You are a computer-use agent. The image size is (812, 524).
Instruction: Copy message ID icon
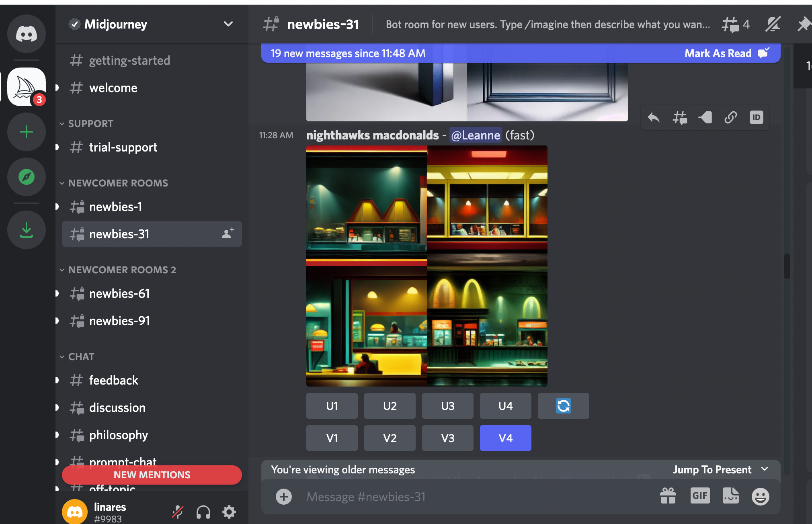click(757, 117)
